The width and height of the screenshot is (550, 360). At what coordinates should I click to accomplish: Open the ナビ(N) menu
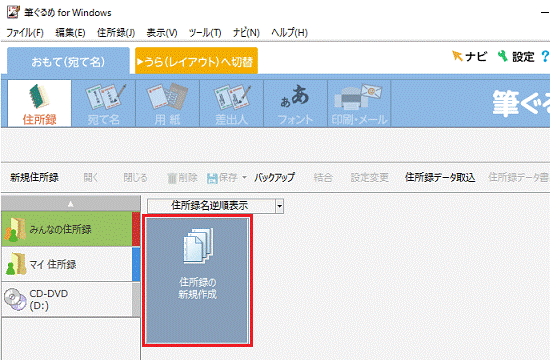pyautogui.click(x=246, y=33)
